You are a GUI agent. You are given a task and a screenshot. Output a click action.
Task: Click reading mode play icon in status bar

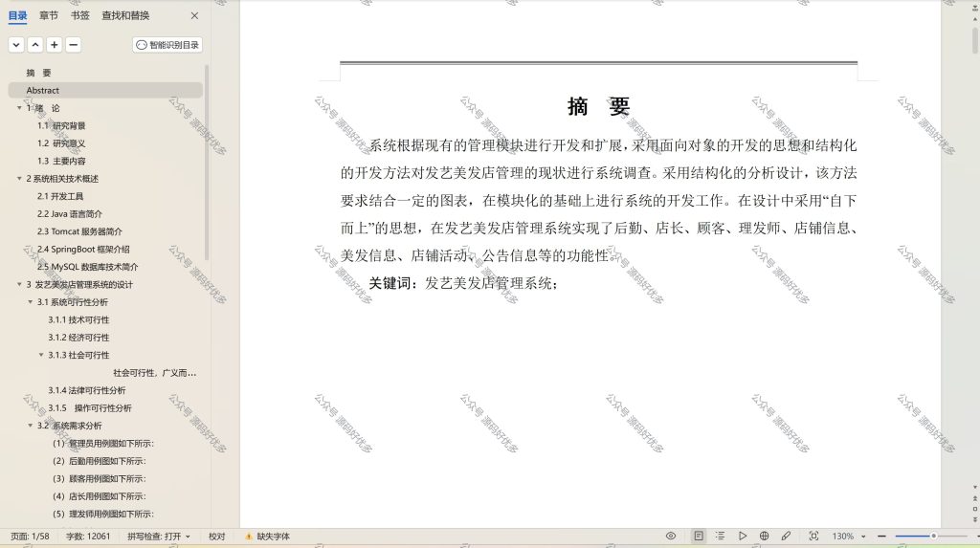tap(742, 537)
